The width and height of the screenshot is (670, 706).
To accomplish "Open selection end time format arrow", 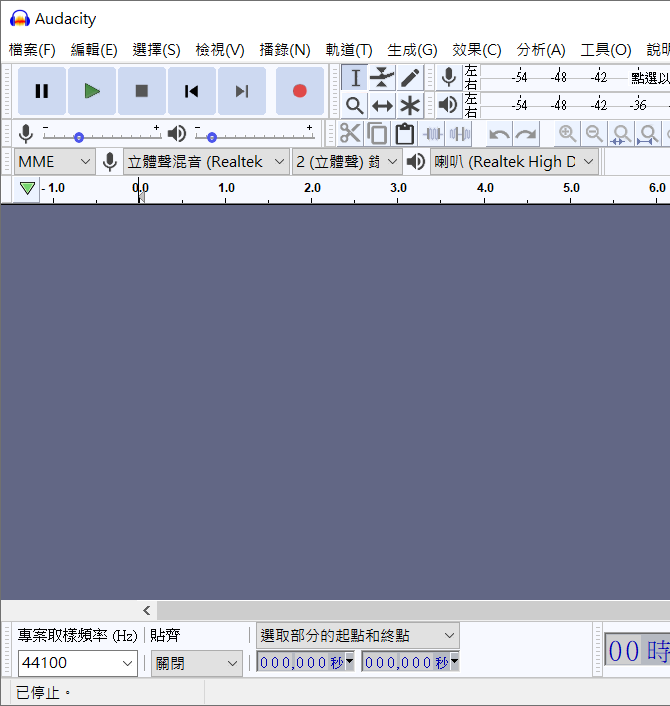I will (x=454, y=661).
